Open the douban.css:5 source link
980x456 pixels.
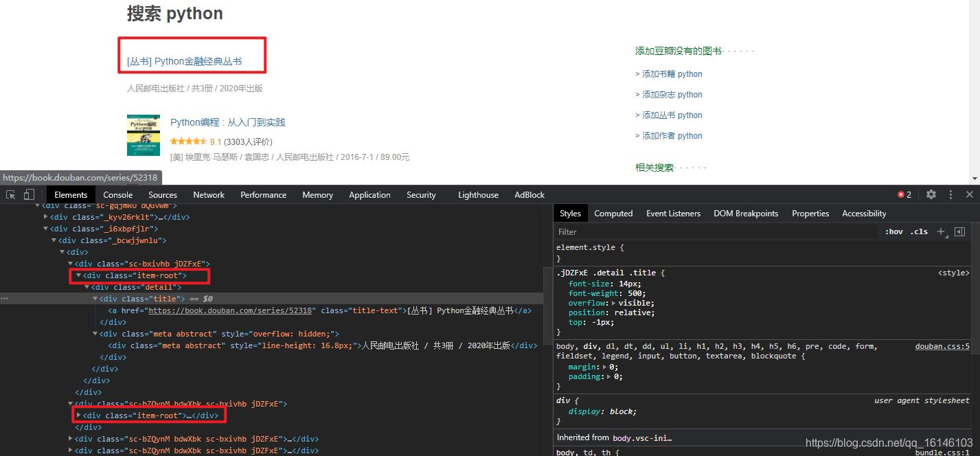[x=942, y=347]
